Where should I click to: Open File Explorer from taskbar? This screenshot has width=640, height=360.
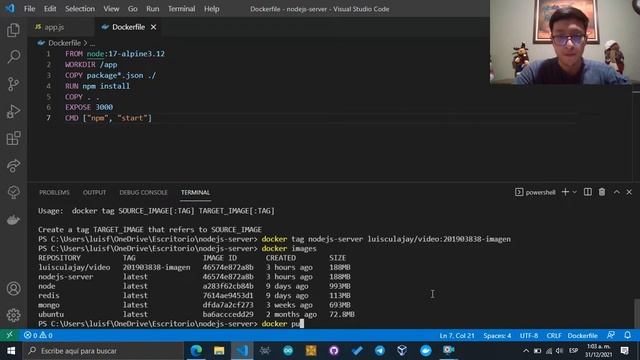[219, 351]
